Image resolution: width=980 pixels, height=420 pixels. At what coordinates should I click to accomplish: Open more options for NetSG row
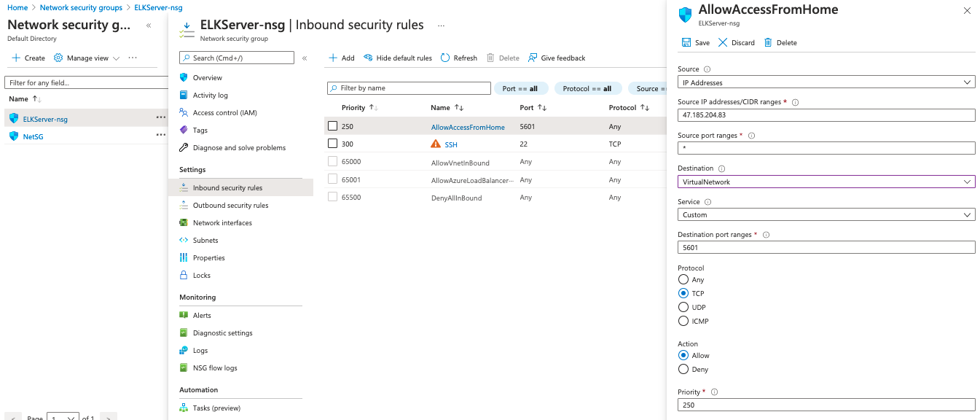pyautogui.click(x=160, y=136)
